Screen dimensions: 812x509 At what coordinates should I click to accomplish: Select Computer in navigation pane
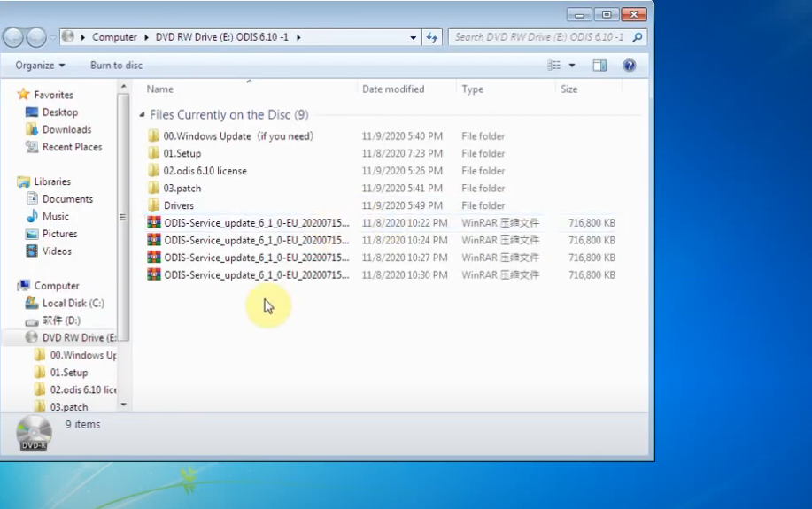(57, 286)
